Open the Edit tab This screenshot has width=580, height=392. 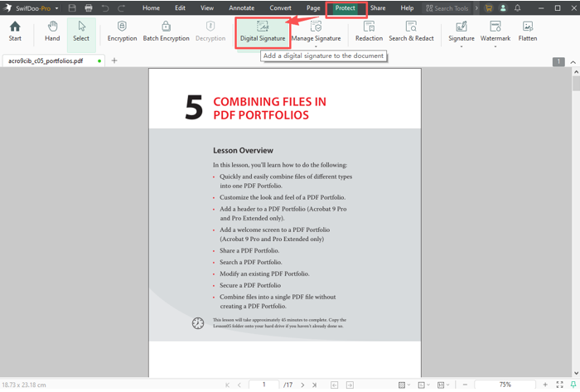coord(180,7)
